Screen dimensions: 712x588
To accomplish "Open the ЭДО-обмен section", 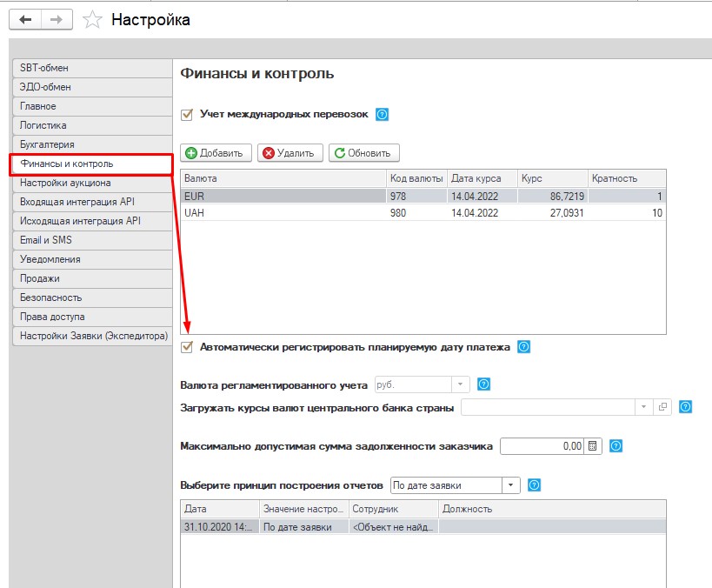I will click(93, 87).
